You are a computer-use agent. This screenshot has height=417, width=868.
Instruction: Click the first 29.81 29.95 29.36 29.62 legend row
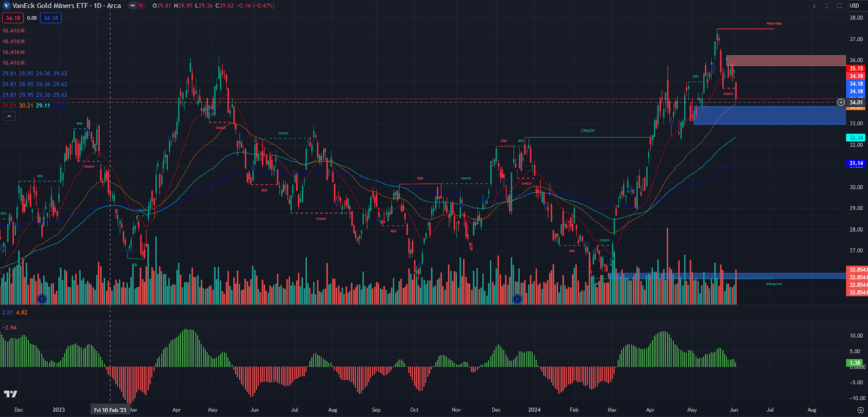tap(35, 73)
